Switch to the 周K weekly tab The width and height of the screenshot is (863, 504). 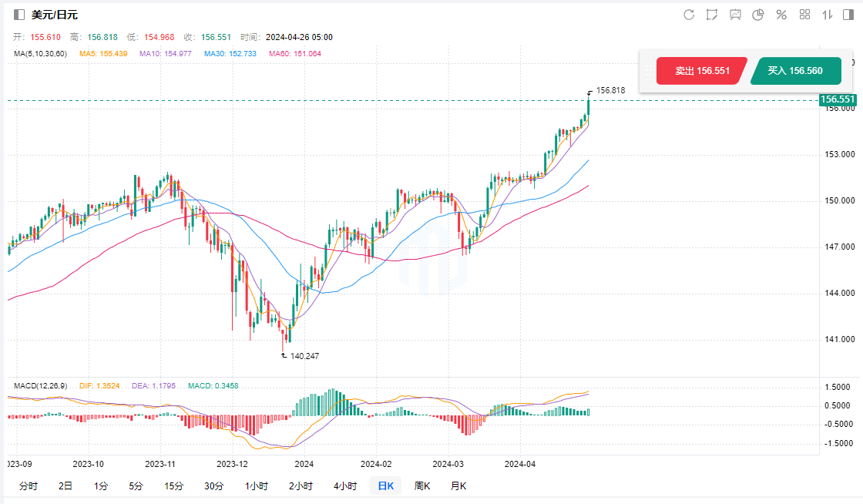(422, 486)
